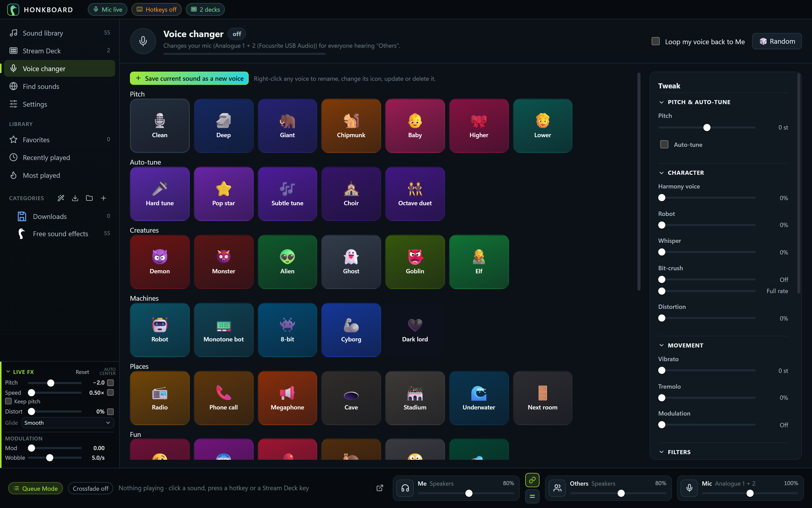Apply the Octave duet voice
This screenshot has width=812, height=508.
[415, 194]
